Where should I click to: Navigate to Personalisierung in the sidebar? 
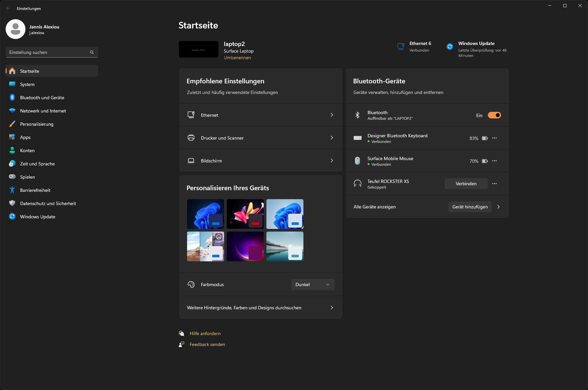point(52,124)
